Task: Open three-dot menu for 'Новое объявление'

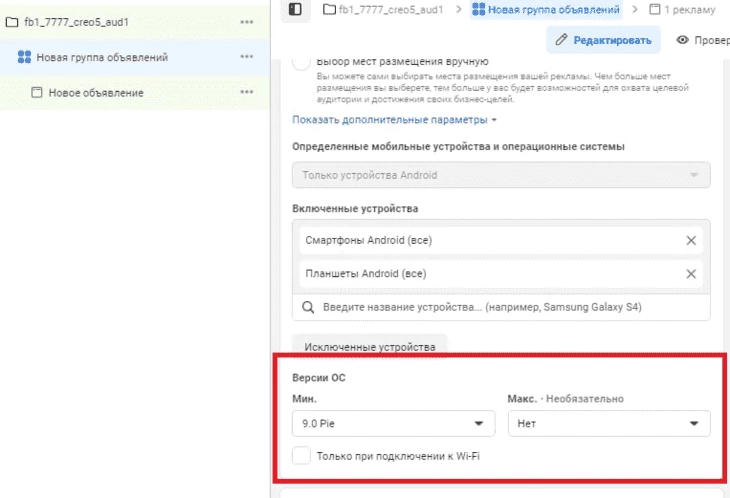Action: [247, 92]
